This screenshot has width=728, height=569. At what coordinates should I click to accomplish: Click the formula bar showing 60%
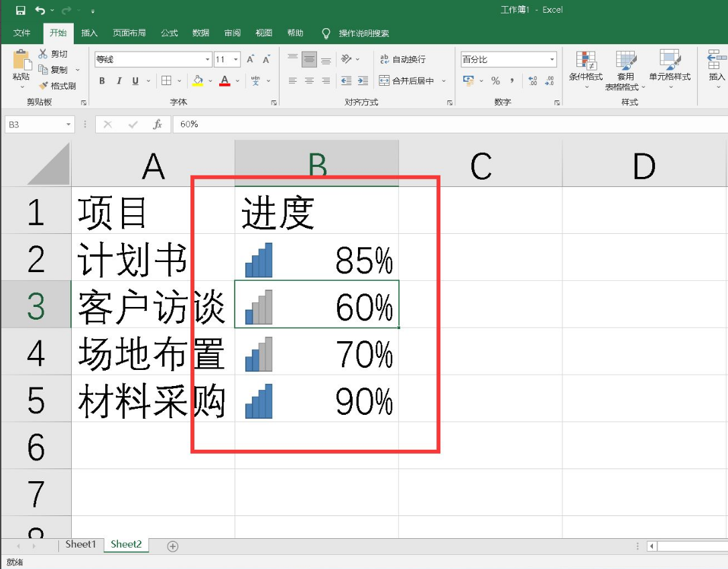(449, 125)
